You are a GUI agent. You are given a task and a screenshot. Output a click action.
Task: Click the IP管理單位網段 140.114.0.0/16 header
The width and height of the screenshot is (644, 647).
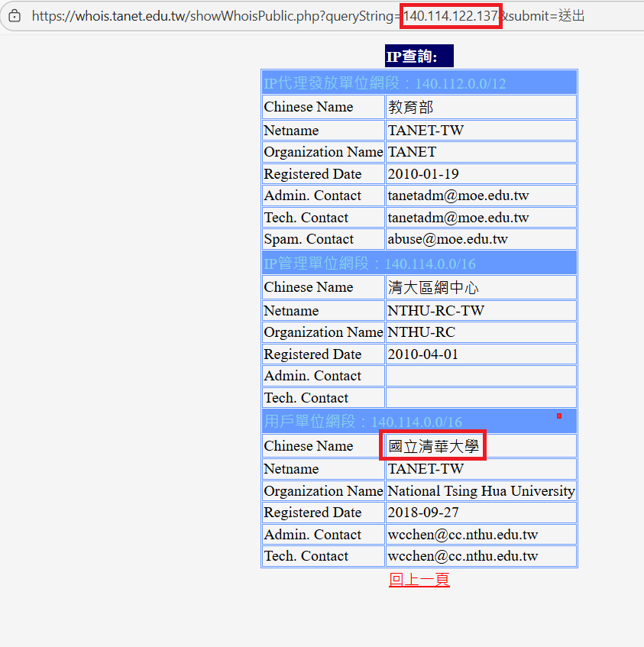point(419,264)
